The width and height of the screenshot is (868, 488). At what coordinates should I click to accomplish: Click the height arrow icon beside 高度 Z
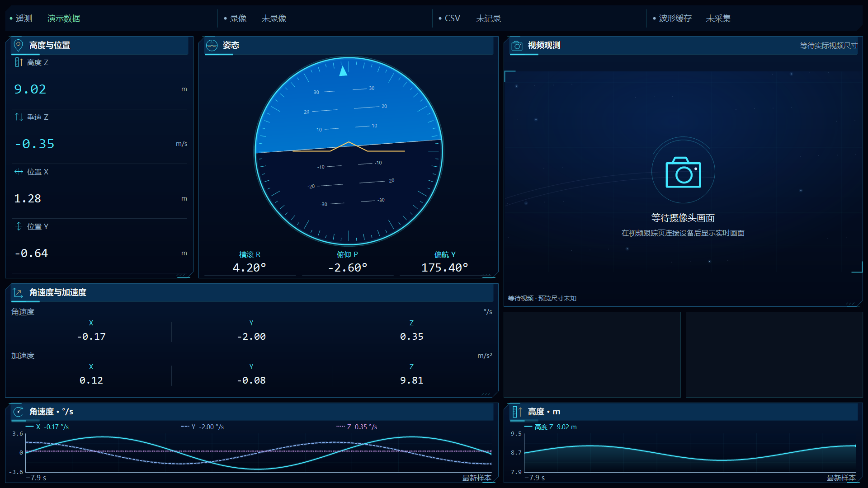click(19, 62)
